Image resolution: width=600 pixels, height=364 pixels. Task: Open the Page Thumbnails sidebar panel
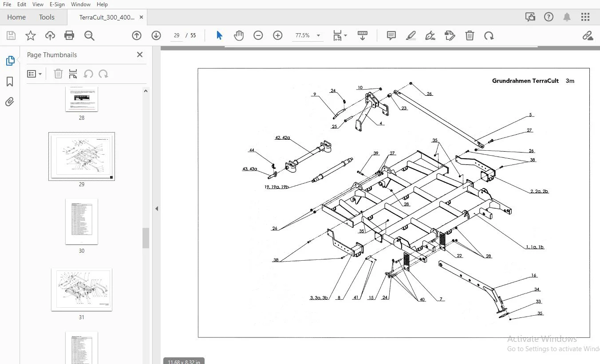[10, 61]
